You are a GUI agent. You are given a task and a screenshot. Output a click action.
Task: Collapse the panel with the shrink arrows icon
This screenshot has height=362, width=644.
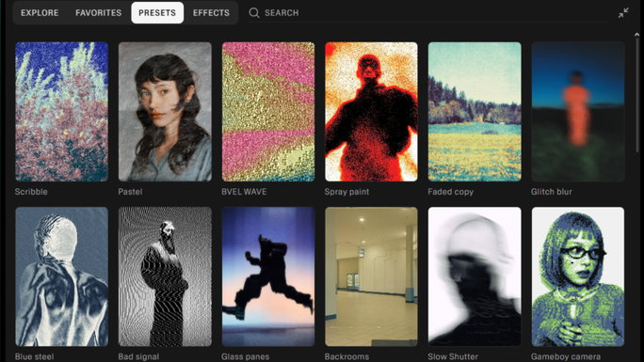click(x=623, y=13)
